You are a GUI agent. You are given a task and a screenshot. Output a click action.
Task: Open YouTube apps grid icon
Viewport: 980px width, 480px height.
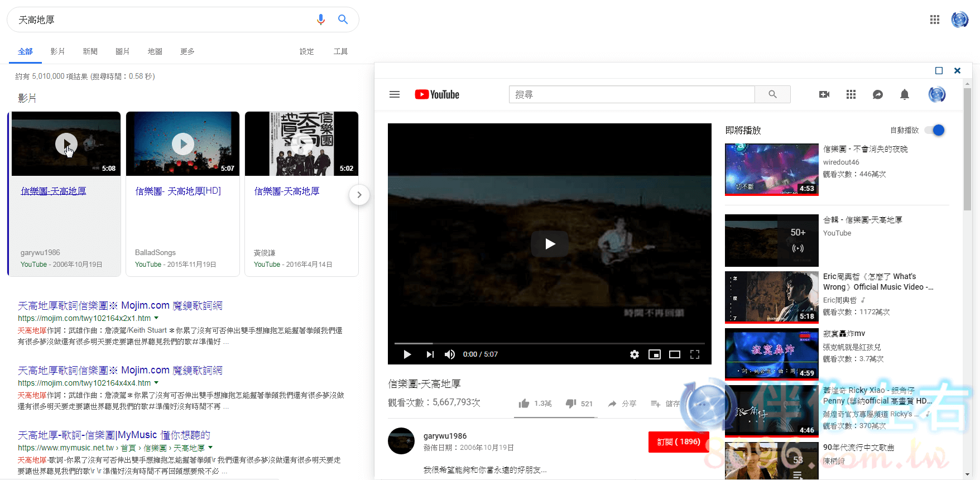[x=851, y=94]
